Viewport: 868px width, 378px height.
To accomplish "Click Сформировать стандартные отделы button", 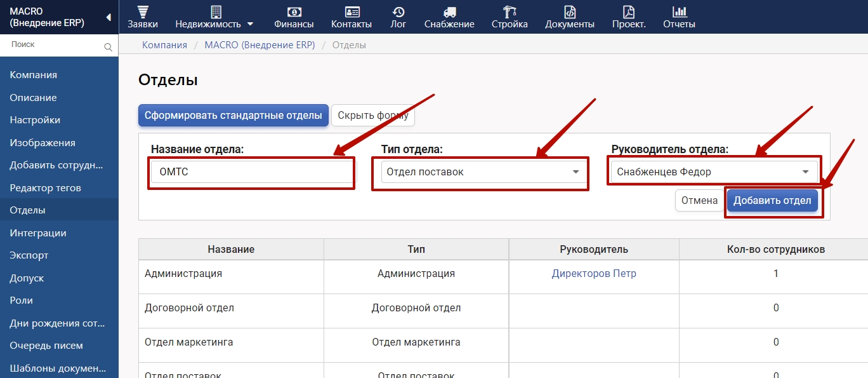I will (x=233, y=116).
